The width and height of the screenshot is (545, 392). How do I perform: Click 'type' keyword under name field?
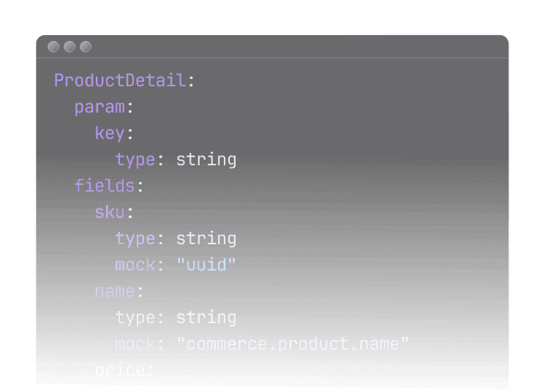[135, 317]
